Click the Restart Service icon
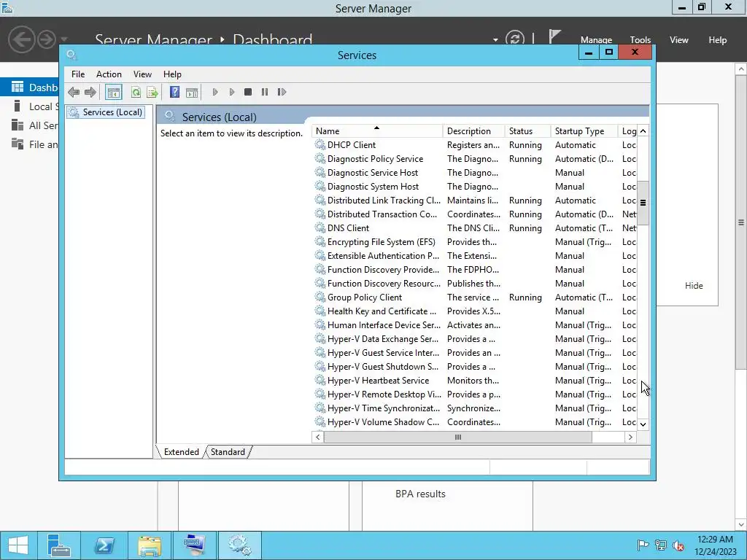The width and height of the screenshot is (747, 560). click(282, 92)
